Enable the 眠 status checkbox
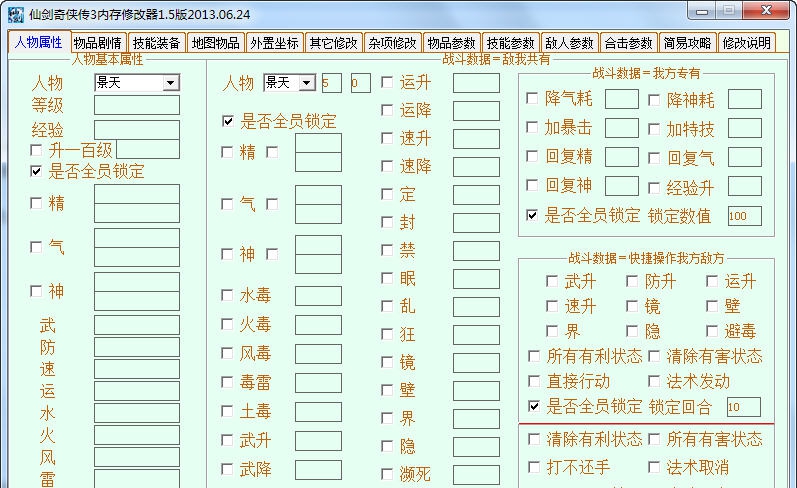 click(x=387, y=278)
